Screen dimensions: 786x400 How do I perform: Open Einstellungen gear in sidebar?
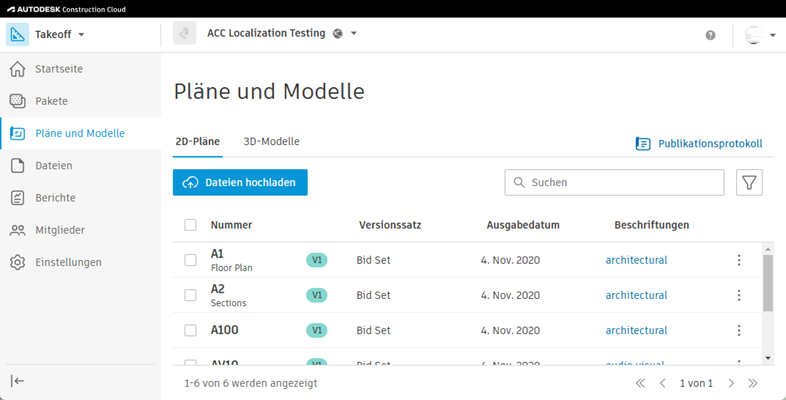point(67,262)
